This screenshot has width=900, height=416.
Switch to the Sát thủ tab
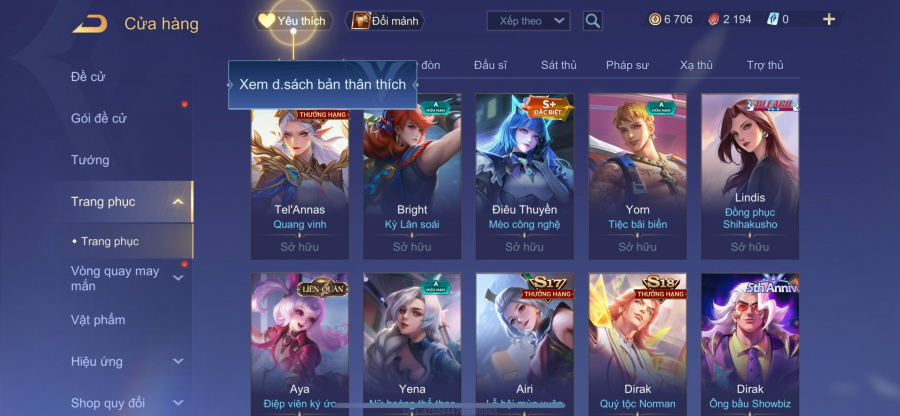tap(558, 65)
